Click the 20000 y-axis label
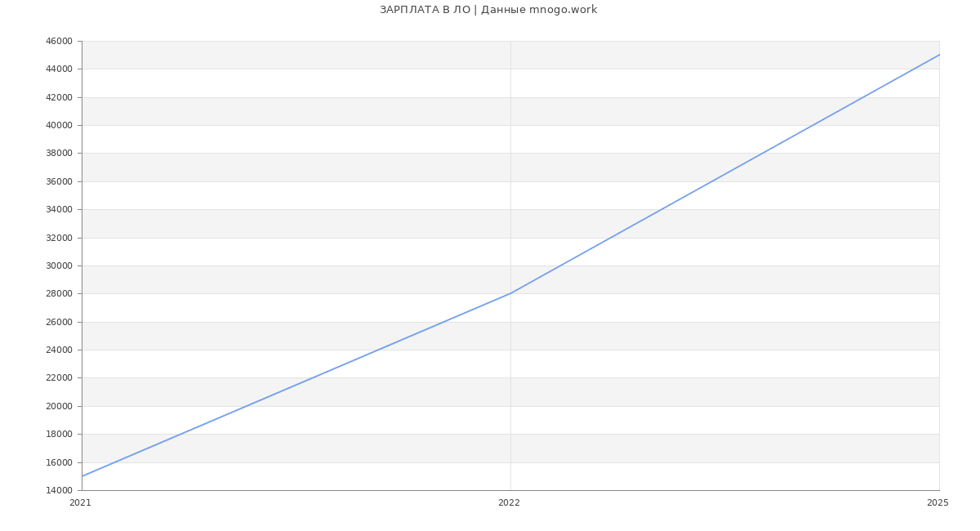Screen dimensions: 980x531 coord(59,406)
